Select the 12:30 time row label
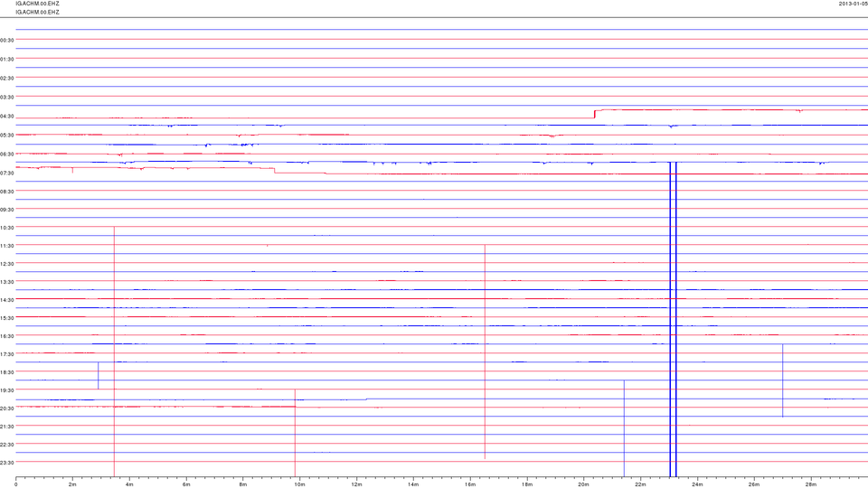This screenshot has width=868, height=488. coord(7,264)
